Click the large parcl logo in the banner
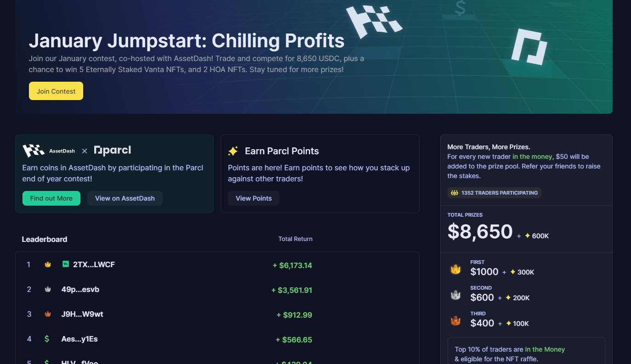This screenshot has height=364, width=631. pyautogui.click(x=529, y=47)
